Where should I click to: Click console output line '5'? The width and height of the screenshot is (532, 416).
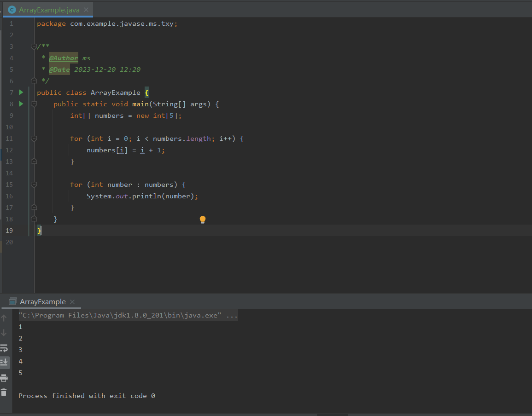pos(20,373)
